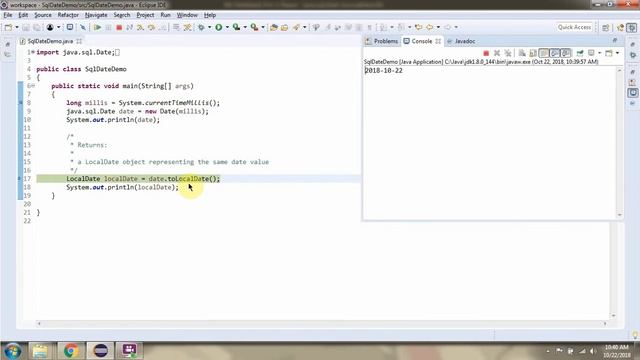Switch to the Problems tab
The height and width of the screenshot is (360, 640).
[x=382, y=41]
